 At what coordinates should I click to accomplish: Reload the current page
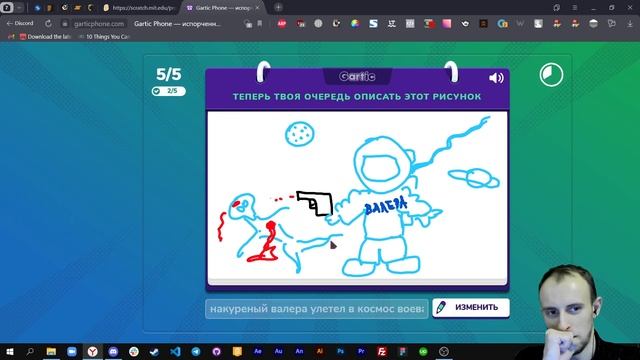[48, 24]
